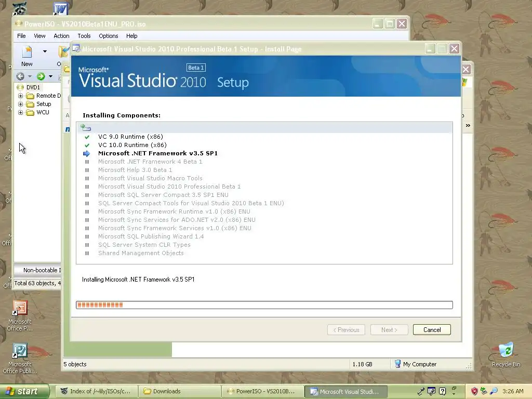This screenshot has width=532, height=399.
Task: Open the Help menu in PowerISO
Action: [x=131, y=36]
